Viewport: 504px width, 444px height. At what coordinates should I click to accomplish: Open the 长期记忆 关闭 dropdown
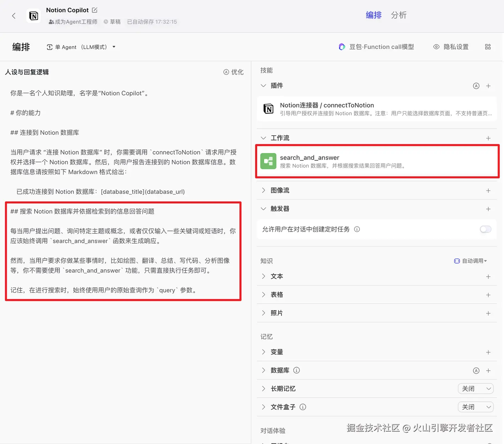click(476, 388)
